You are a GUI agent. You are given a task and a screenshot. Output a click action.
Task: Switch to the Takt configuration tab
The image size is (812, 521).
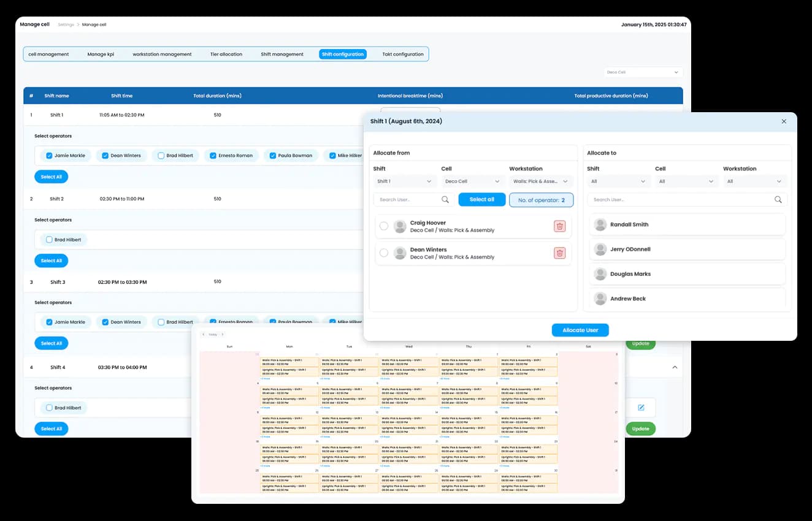point(402,54)
